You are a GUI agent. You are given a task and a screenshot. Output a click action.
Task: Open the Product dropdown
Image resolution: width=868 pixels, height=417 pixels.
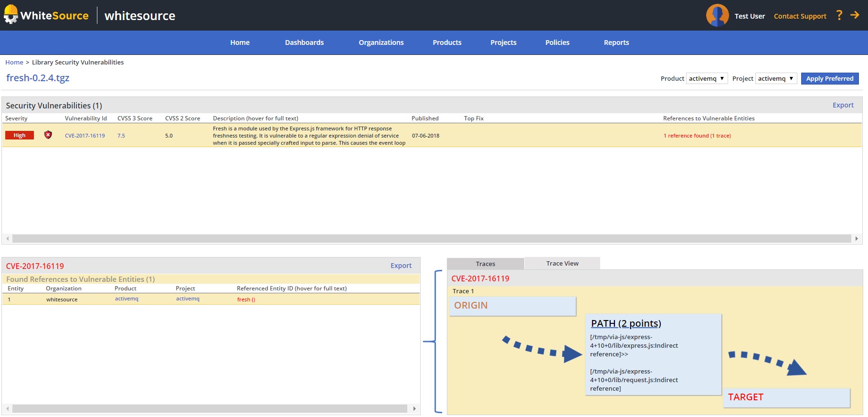tap(707, 78)
